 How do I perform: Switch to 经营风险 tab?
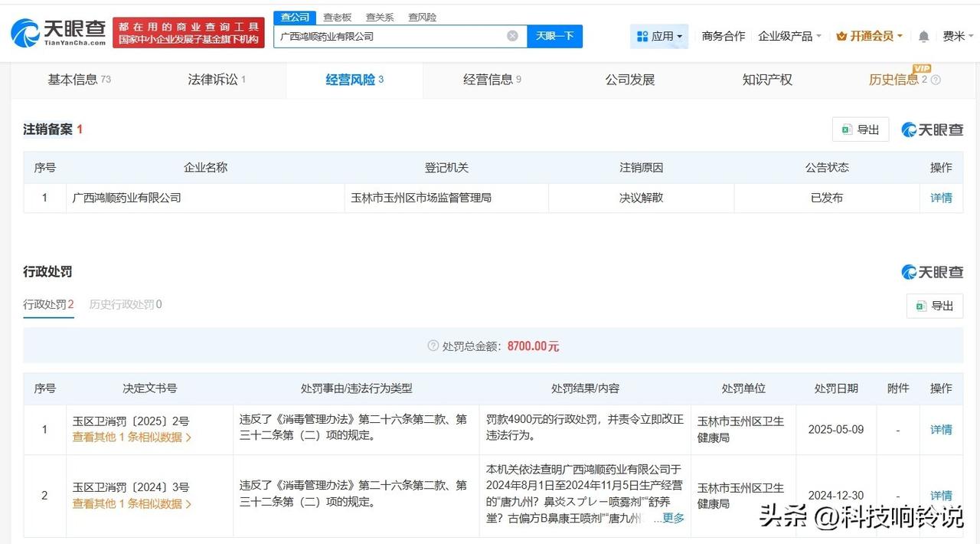[x=354, y=80]
